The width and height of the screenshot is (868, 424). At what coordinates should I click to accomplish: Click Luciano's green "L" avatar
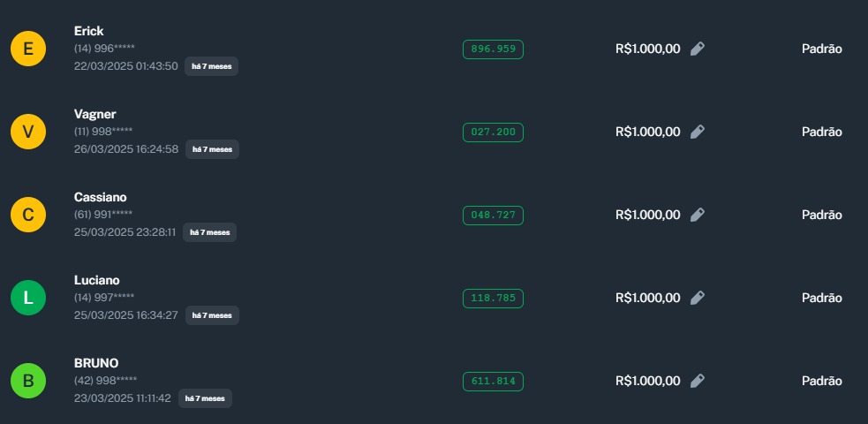click(28, 298)
